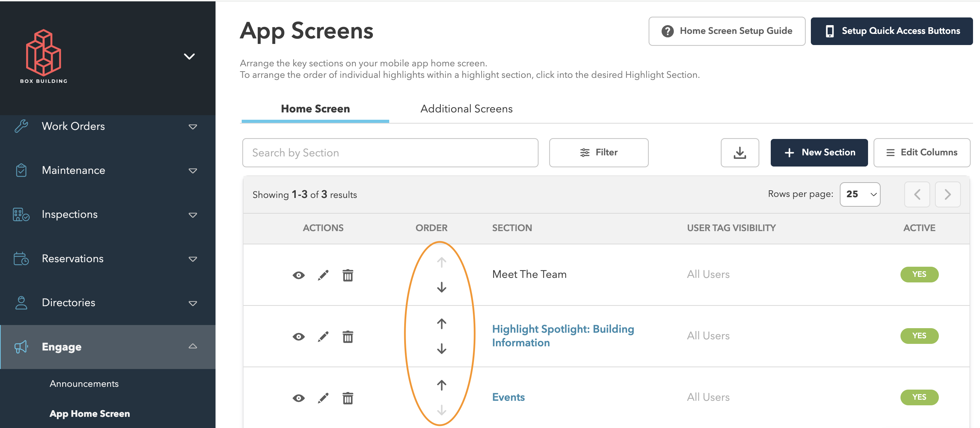The image size is (980, 428).
Task: Add a New Section
Action: coord(819,152)
